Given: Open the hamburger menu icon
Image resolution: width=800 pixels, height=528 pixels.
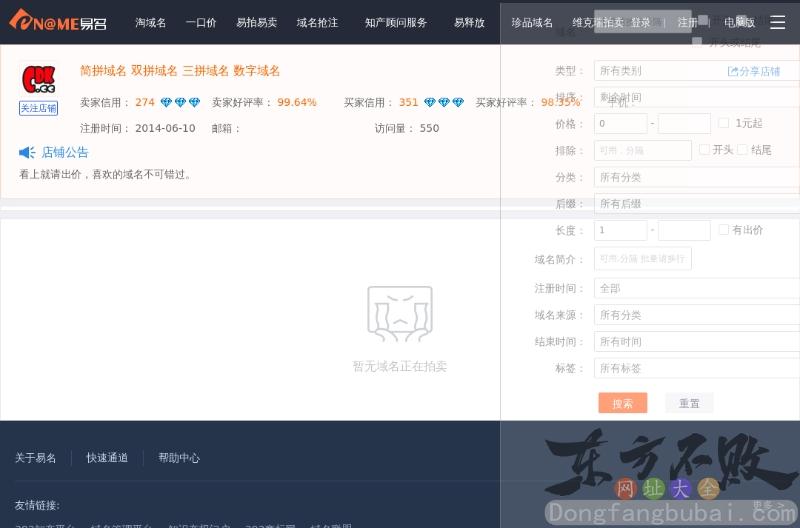Looking at the screenshot, I should (777, 22).
